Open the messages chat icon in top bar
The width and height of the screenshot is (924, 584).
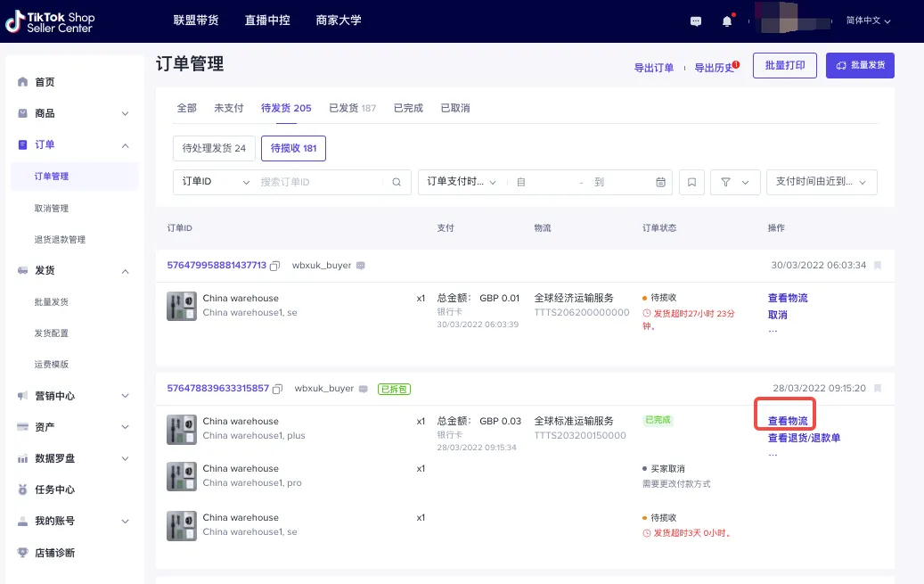pos(695,21)
